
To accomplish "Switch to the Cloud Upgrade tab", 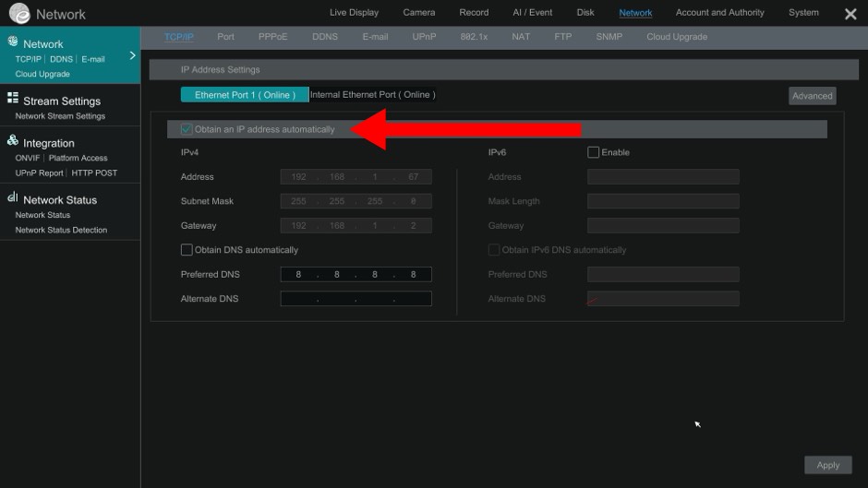I will [x=677, y=37].
